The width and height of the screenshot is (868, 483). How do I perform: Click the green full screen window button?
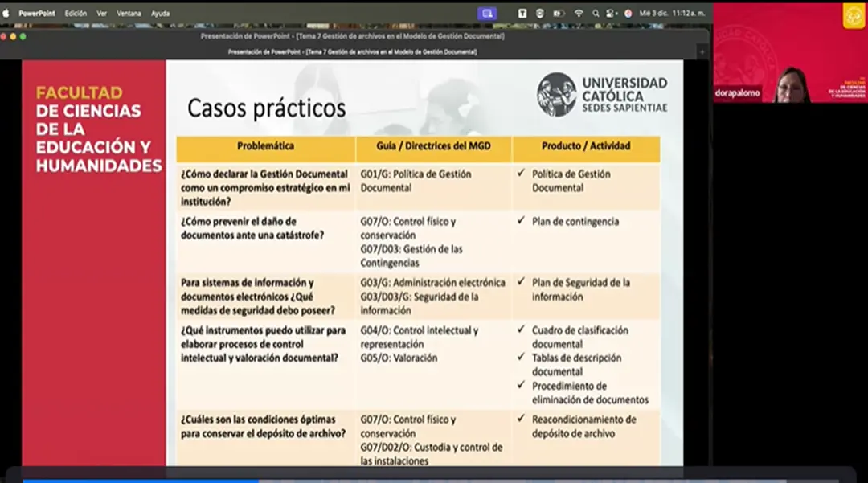23,36
